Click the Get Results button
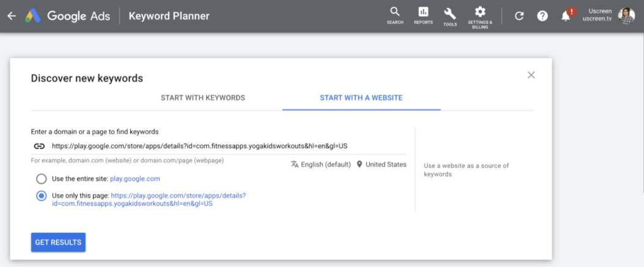Viewport: 644px width, 267px height. pos(59,243)
